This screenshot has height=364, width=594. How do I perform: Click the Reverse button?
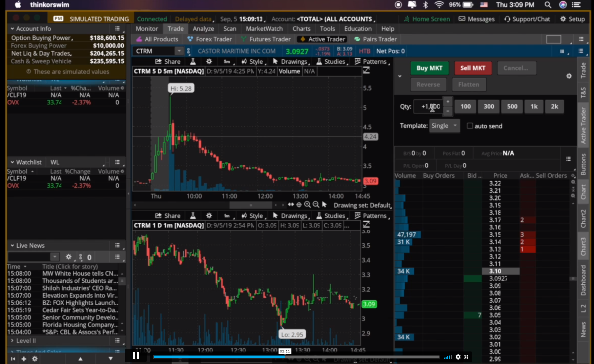click(x=428, y=85)
